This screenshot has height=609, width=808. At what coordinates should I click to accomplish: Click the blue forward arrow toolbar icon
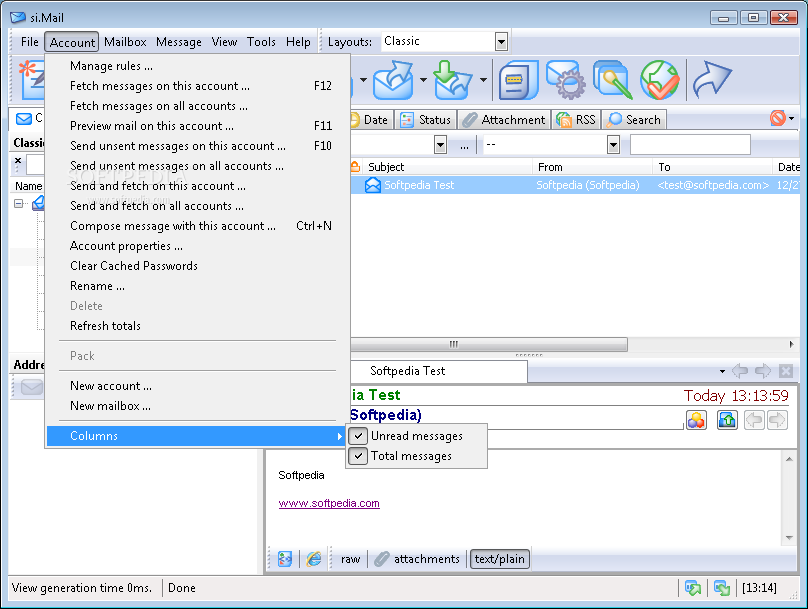712,80
